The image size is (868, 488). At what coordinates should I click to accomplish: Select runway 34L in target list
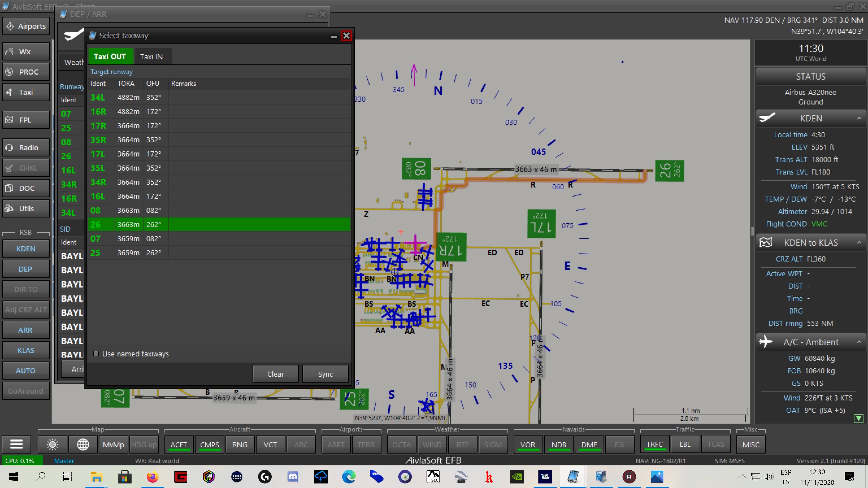click(219, 97)
